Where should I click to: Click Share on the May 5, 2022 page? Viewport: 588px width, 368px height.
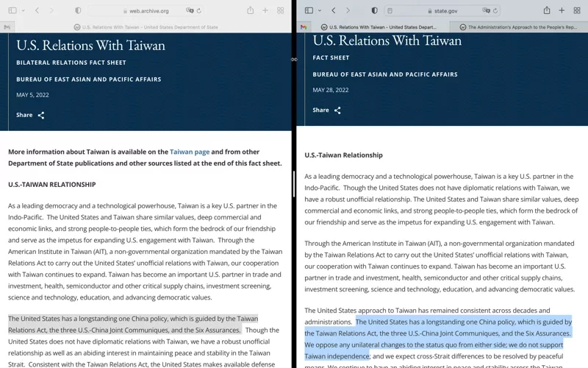(30, 115)
